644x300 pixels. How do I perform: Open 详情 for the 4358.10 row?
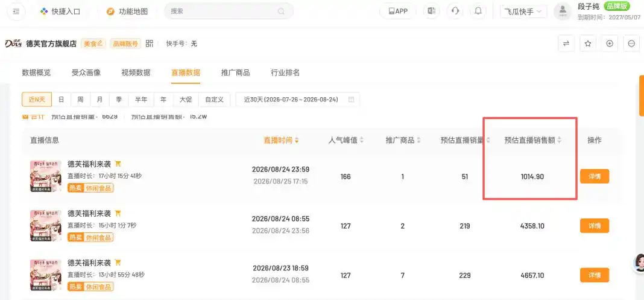[595, 226]
